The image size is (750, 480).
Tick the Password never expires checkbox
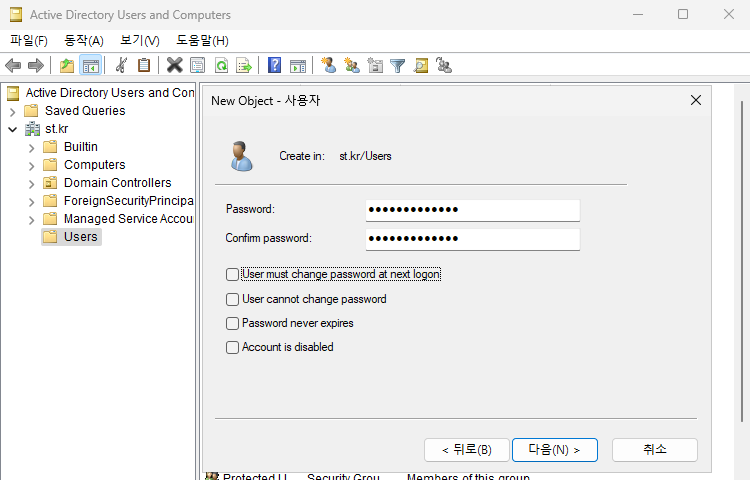[x=232, y=323]
